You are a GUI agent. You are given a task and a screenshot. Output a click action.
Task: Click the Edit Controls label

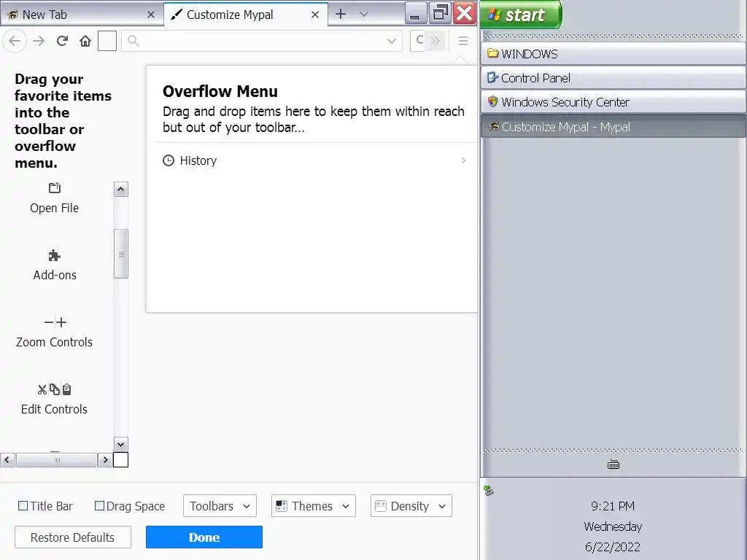tap(54, 410)
